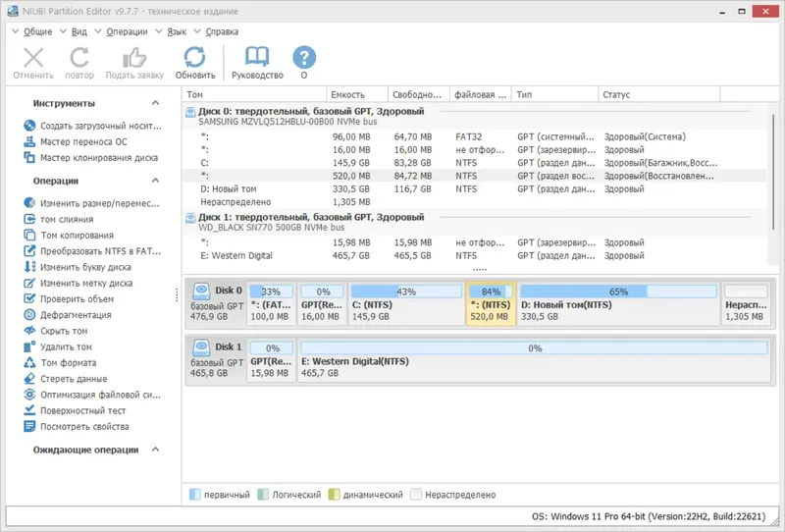Click the Логический legend color swatch
The height and width of the screenshot is (532, 785).
tap(263, 495)
